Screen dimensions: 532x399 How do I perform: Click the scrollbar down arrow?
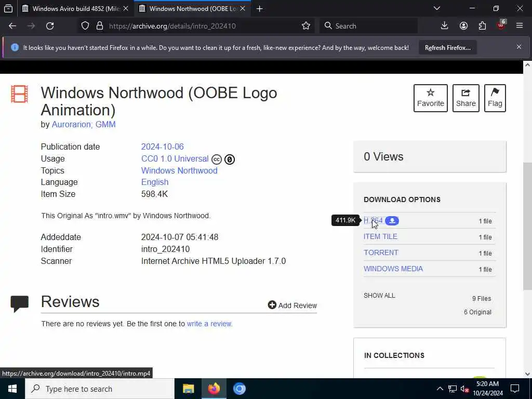(527, 374)
